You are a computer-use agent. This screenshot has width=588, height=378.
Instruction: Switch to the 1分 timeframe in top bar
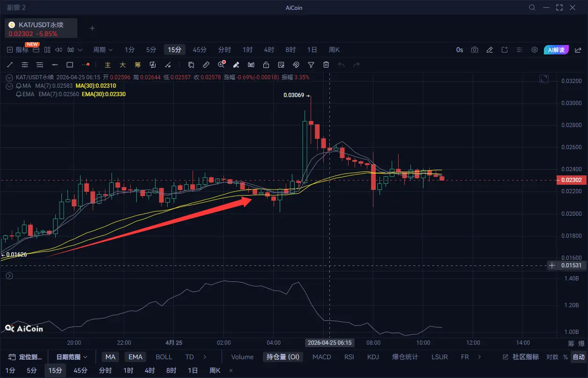[130, 50]
